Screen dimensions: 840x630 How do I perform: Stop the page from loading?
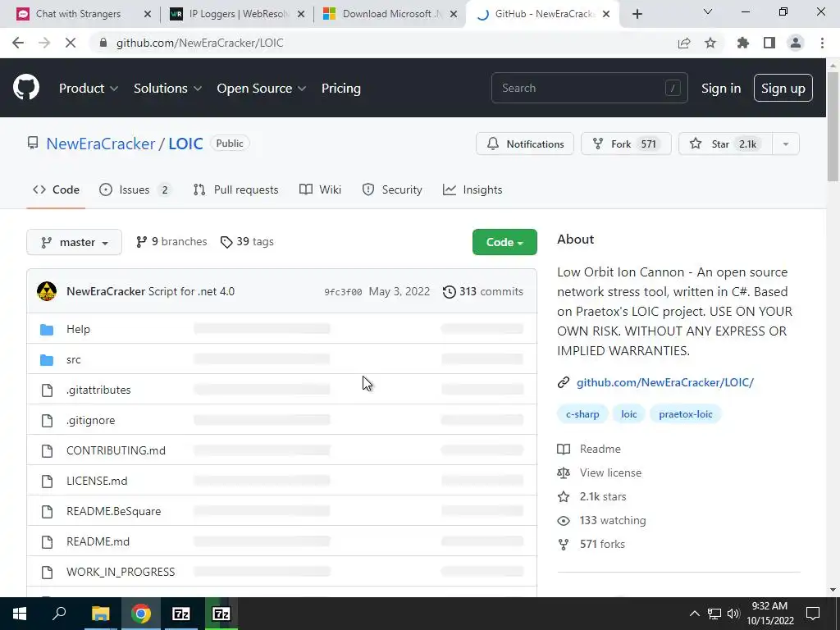[x=71, y=43]
